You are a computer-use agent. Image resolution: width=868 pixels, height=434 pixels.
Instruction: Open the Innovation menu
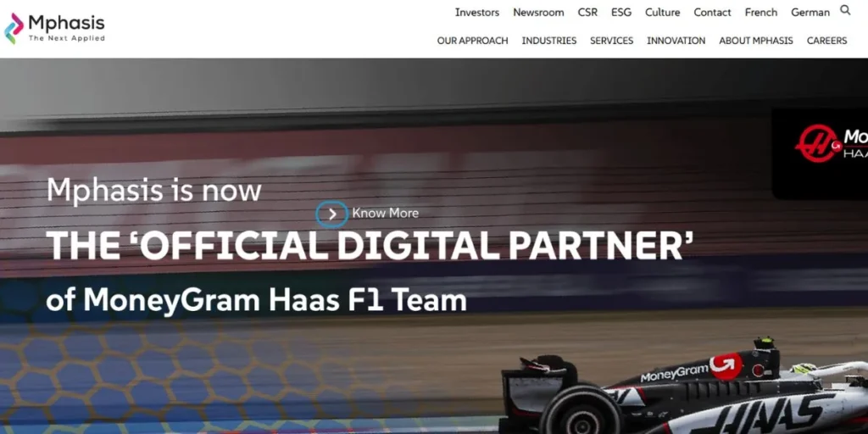click(x=676, y=41)
